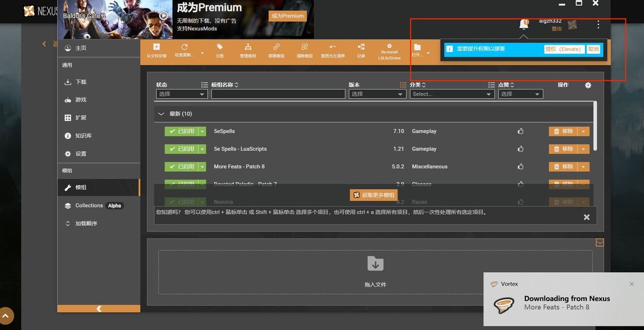Open the 点赞 filter dropdown
The image size is (644, 330).
521,94
